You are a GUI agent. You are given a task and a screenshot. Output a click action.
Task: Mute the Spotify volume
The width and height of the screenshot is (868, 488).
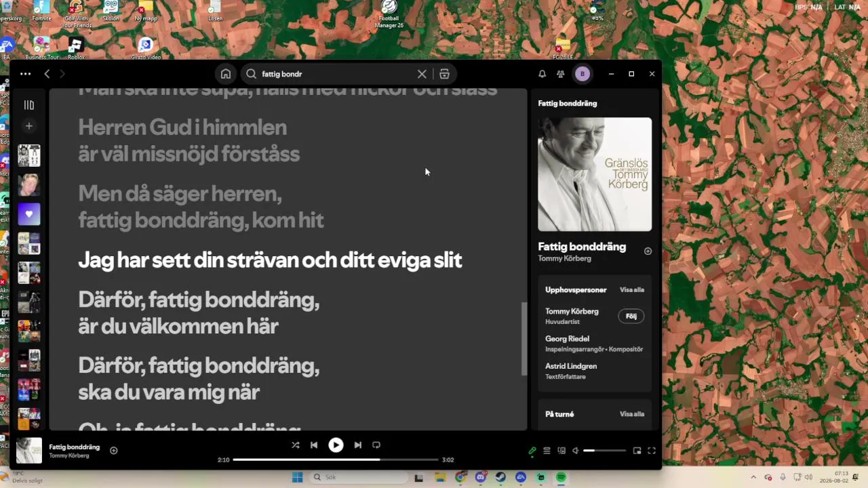575,451
